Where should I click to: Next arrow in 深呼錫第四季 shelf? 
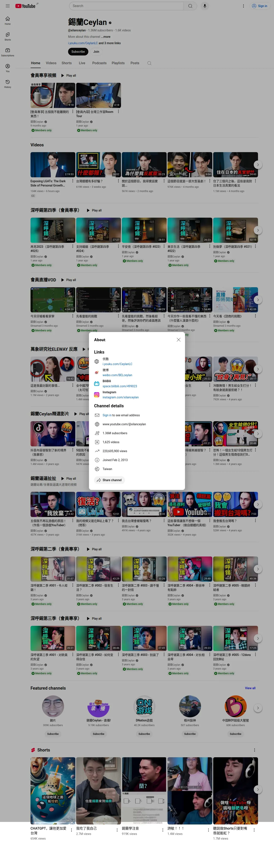(x=258, y=230)
